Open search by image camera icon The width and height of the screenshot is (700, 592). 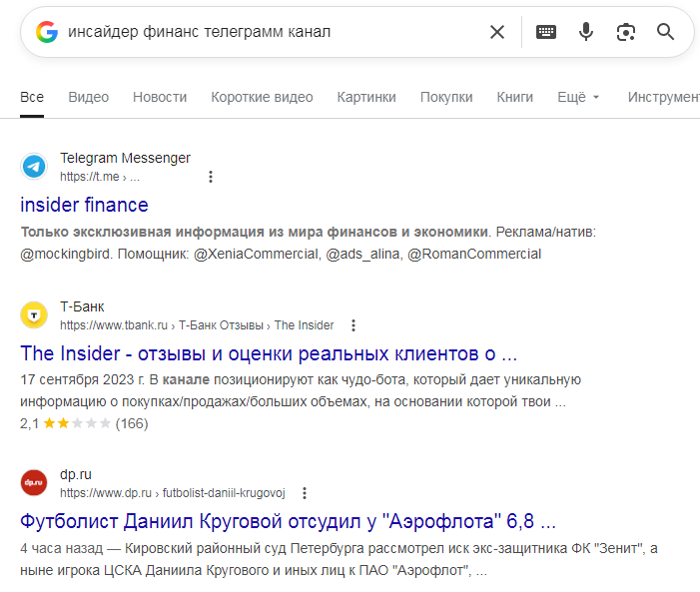(625, 32)
